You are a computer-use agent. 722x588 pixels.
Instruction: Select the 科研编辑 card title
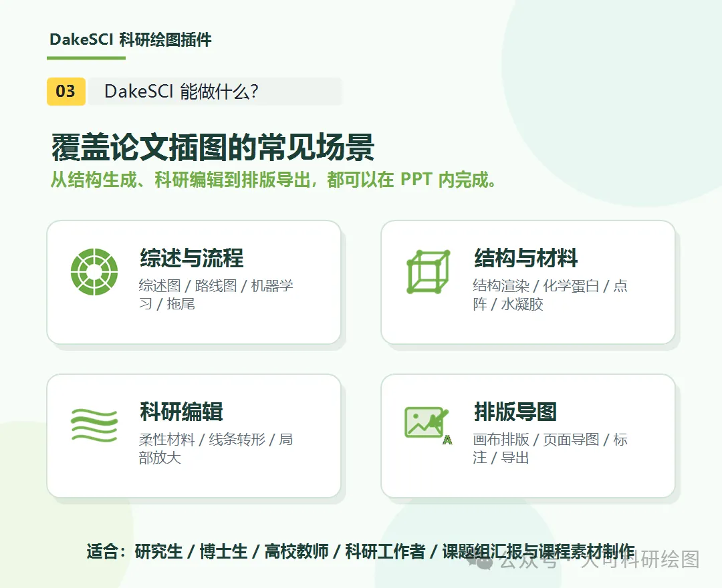tap(181, 412)
